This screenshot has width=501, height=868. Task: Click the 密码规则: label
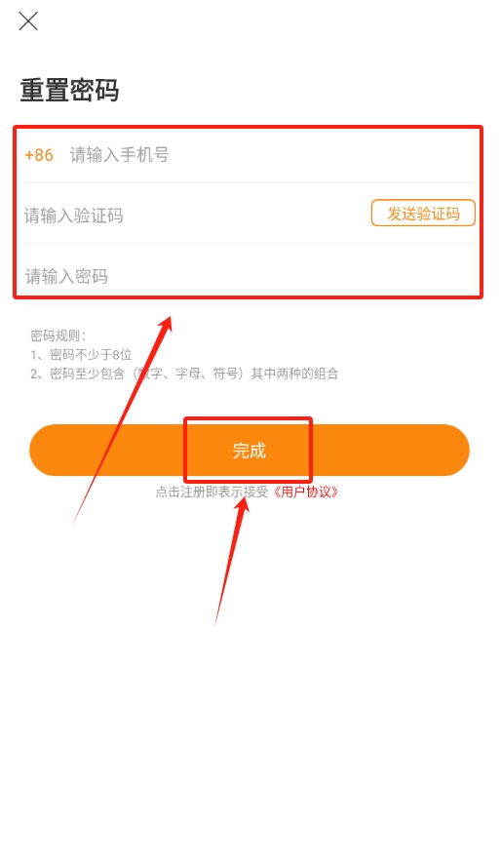[x=58, y=335]
